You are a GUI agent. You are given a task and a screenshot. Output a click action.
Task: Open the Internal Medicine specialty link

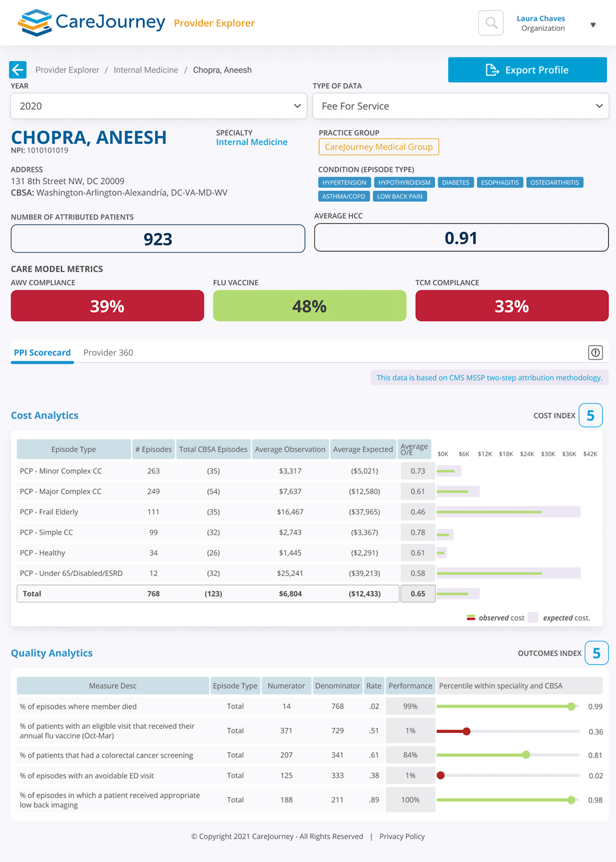click(x=252, y=142)
